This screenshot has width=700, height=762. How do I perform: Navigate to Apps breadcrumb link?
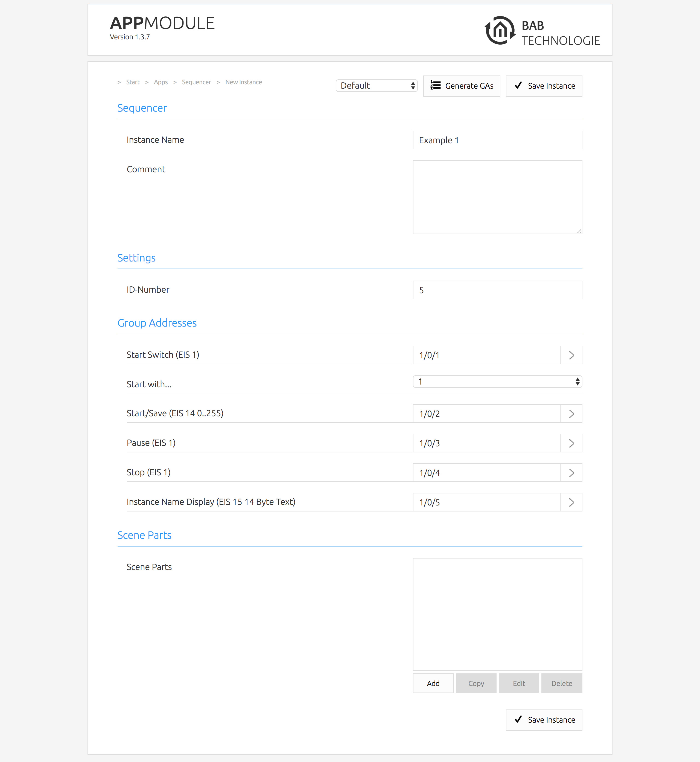click(161, 82)
